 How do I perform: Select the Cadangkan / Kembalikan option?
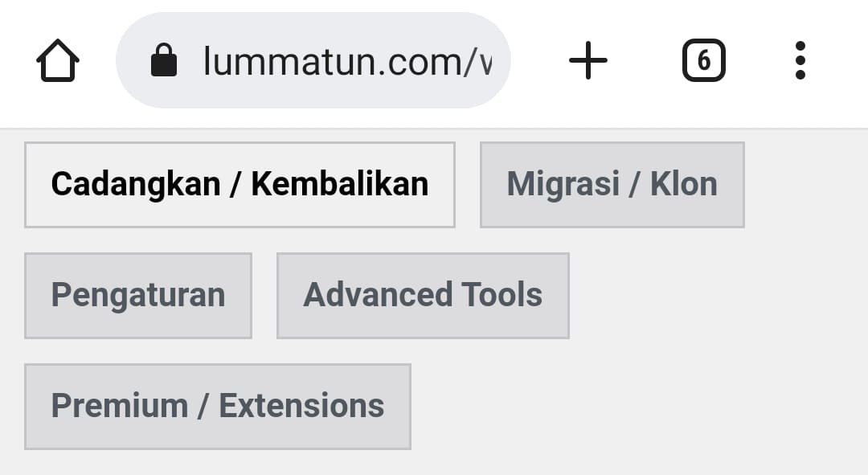[x=240, y=184]
